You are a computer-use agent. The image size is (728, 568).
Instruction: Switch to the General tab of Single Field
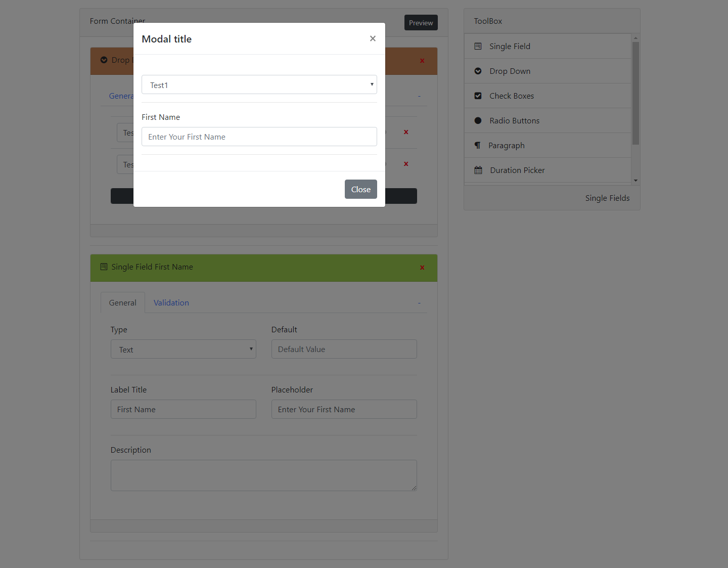[123, 302]
